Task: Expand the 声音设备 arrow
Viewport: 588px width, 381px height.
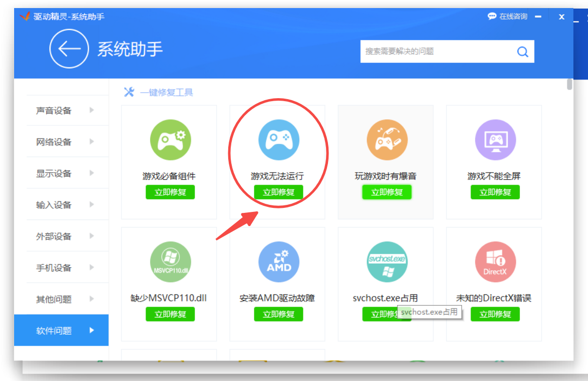Action: [x=92, y=110]
